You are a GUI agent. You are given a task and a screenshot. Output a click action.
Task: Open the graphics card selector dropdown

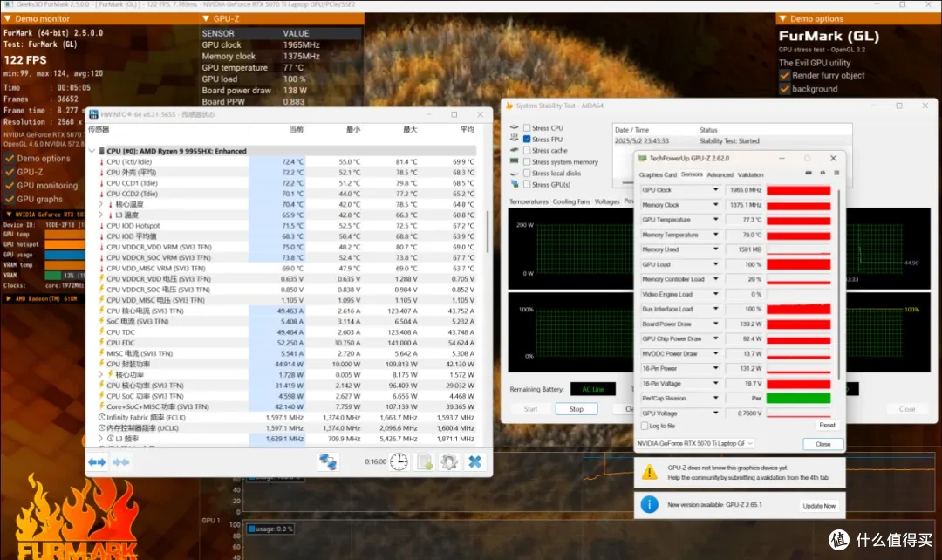695,443
